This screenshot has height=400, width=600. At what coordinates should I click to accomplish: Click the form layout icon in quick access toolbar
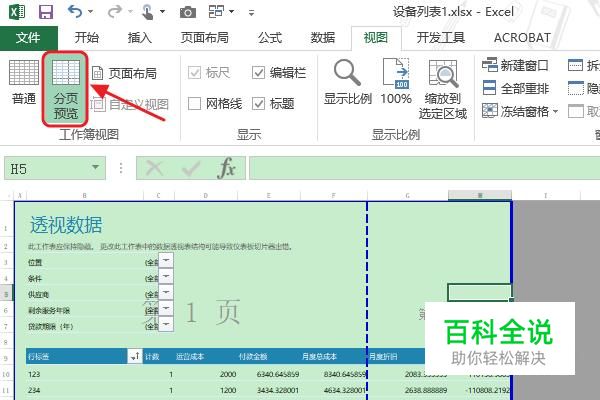pyautogui.click(x=216, y=11)
